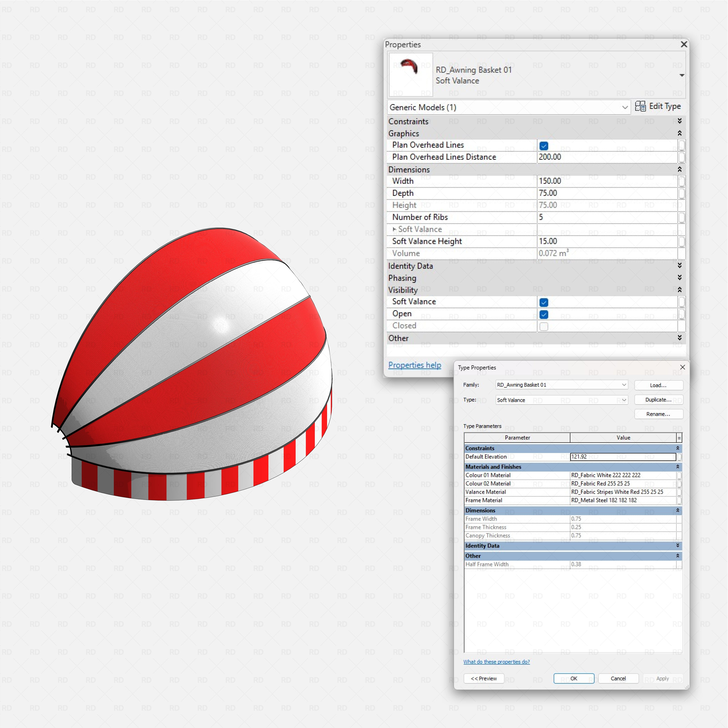Open the Type dropdown showing Soft Valance
728x728 pixels.
point(561,400)
